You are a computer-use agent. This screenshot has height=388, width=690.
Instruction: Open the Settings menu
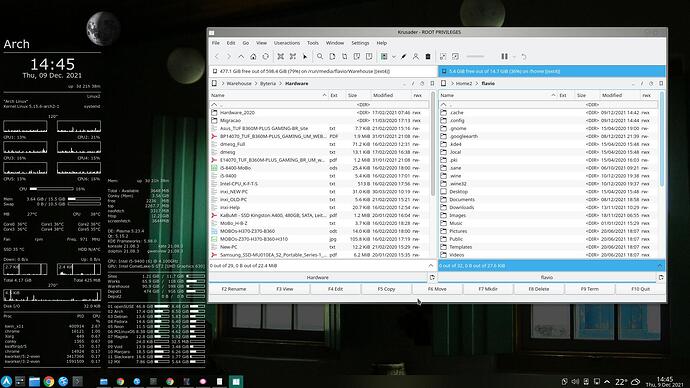(x=360, y=43)
